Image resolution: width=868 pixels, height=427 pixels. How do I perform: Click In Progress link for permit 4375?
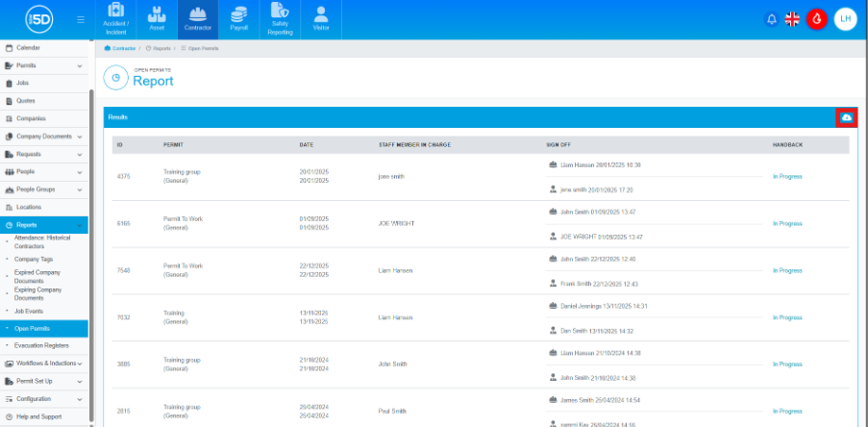click(786, 177)
